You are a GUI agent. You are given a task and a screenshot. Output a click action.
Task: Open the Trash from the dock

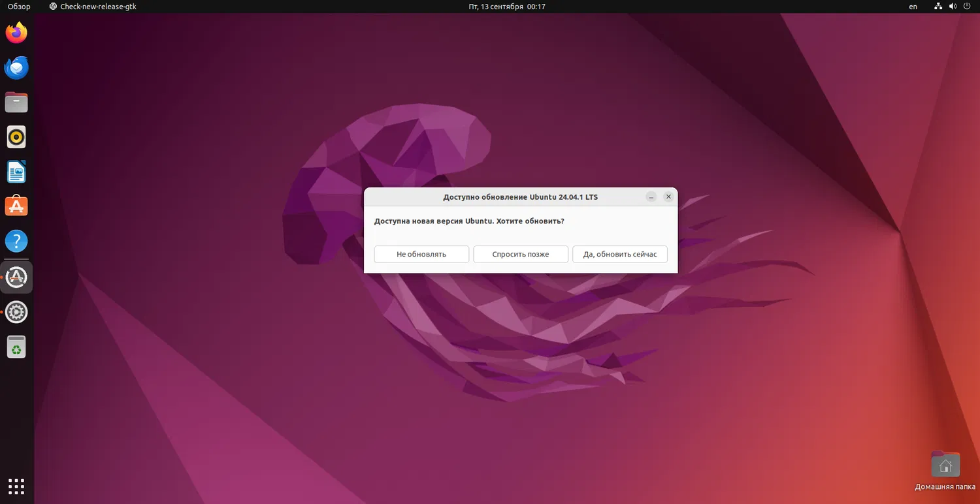[16, 347]
